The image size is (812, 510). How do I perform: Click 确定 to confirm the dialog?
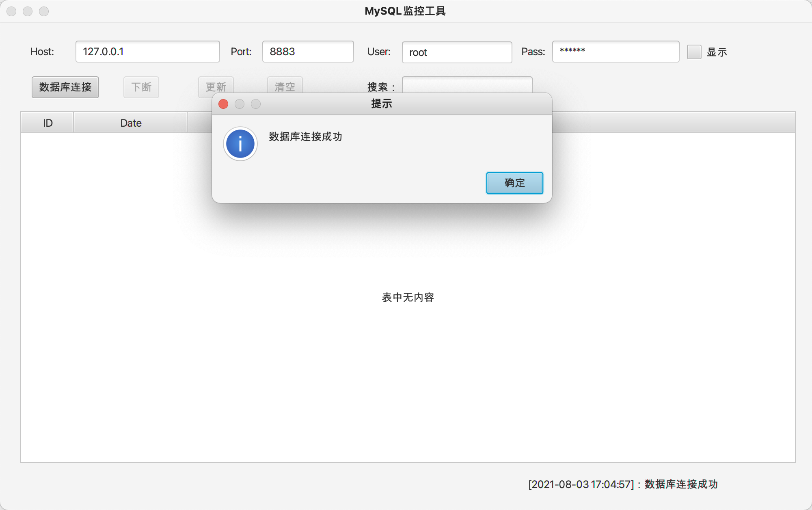coord(514,183)
